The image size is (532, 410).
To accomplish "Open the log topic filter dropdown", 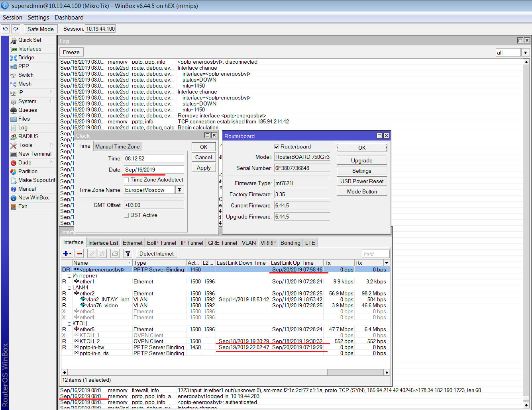I will coord(525,53).
